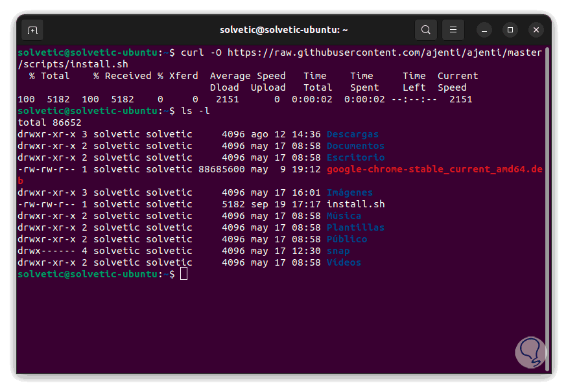Maximize the terminal window
Image resolution: width=568 pixels, height=392 pixels.
click(x=510, y=30)
